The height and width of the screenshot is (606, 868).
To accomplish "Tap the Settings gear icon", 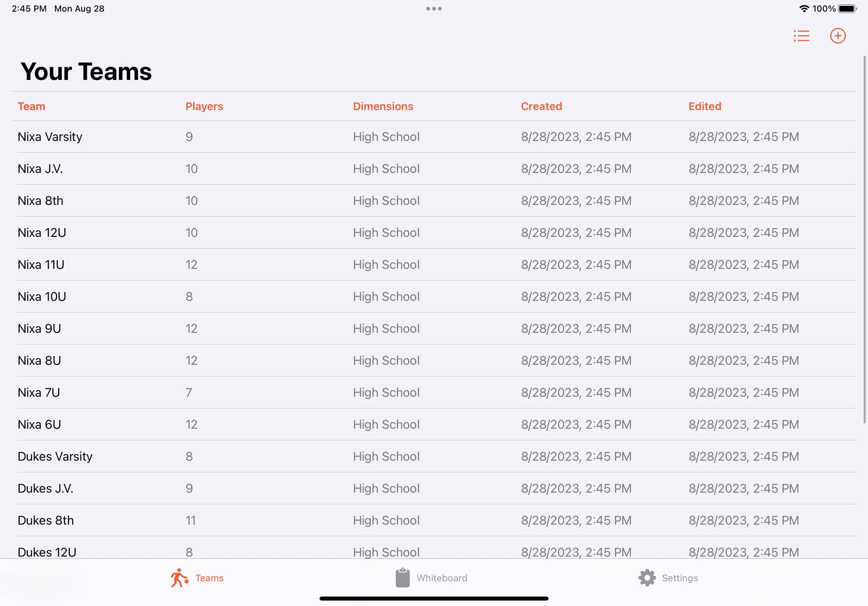I will click(647, 578).
